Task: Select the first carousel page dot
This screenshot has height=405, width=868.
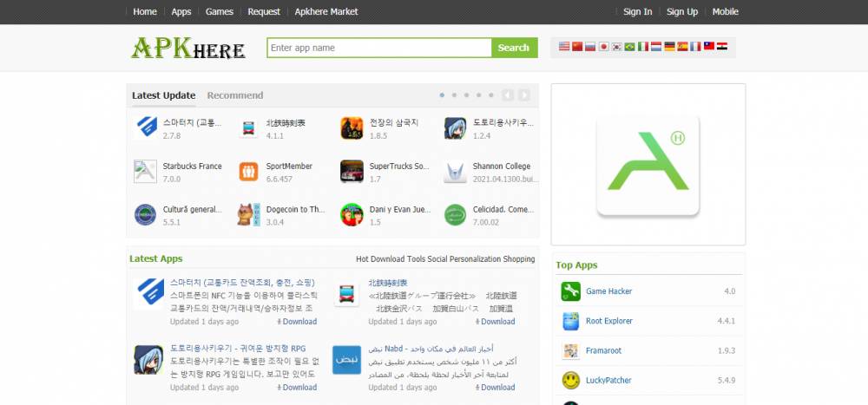Action: [x=442, y=95]
